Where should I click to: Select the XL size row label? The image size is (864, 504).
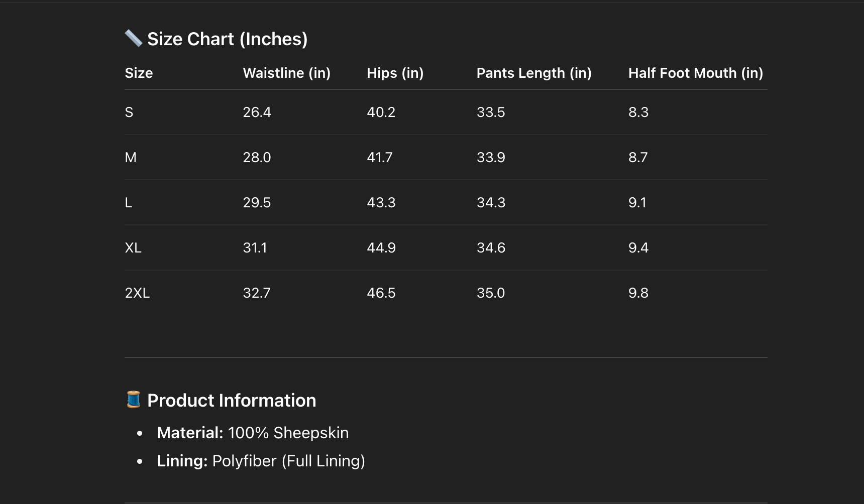[133, 248]
